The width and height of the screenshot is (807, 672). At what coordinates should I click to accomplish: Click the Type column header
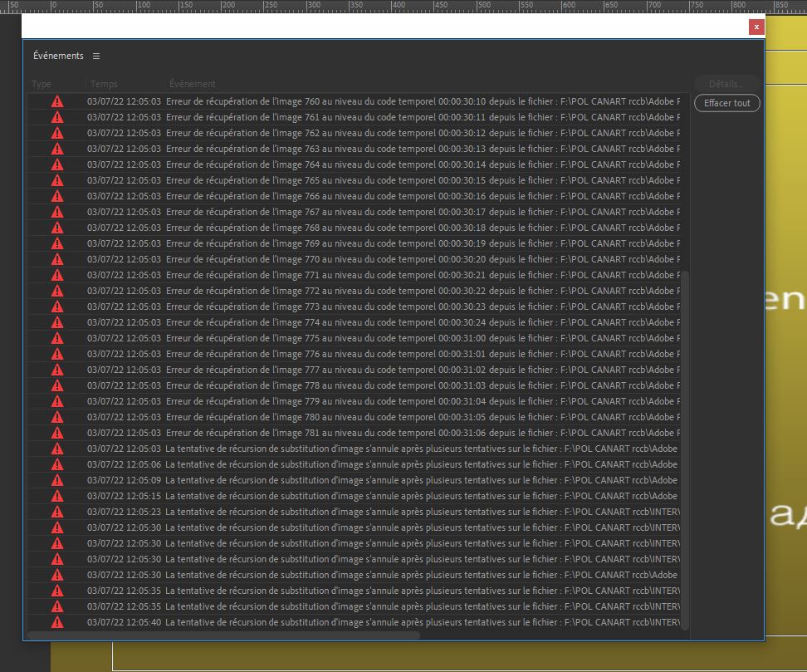pyautogui.click(x=42, y=84)
